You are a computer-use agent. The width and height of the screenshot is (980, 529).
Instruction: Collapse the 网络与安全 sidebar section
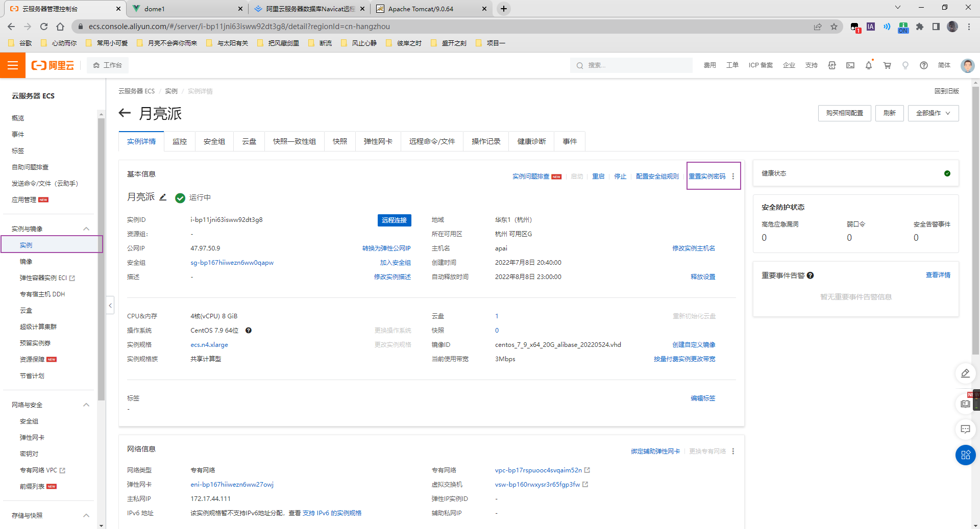pyautogui.click(x=86, y=405)
